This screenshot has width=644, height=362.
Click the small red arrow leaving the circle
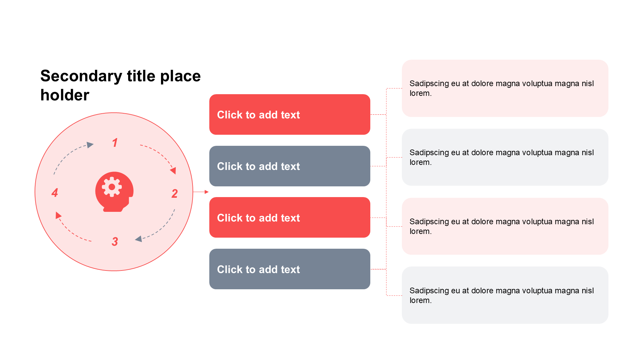tap(201, 192)
